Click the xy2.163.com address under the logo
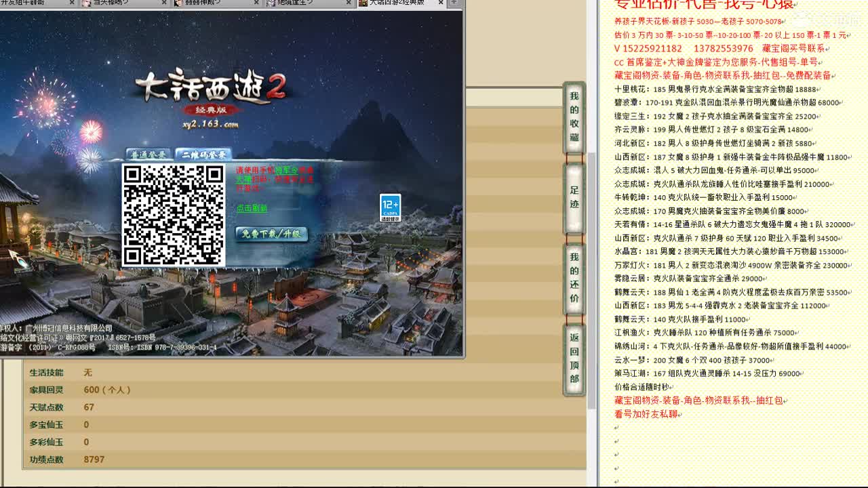Screen dimensions: 868x488 pyautogui.click(x=210, y=124)
